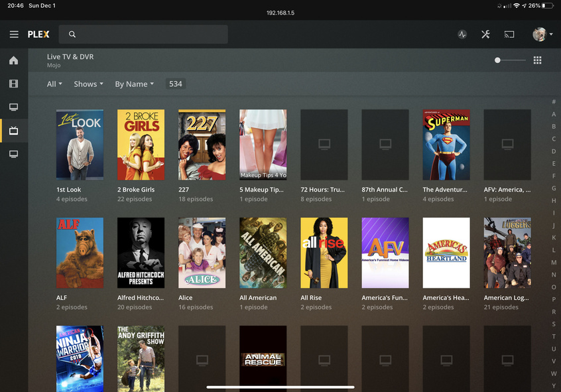
Task: Open the All Rise poster
Action: (324, 253)
